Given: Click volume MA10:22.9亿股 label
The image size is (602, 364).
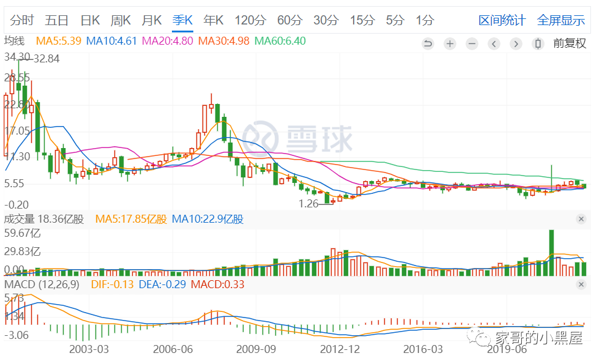Looking at the screenshot, I should coord(208,219).
